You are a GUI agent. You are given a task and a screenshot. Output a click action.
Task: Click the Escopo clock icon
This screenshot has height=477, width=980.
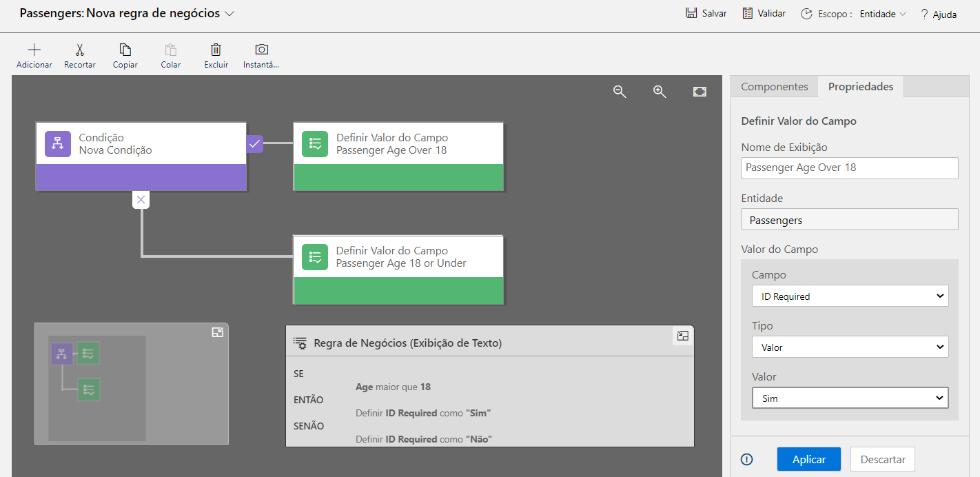pyautogui.click(x=806, y=14)
